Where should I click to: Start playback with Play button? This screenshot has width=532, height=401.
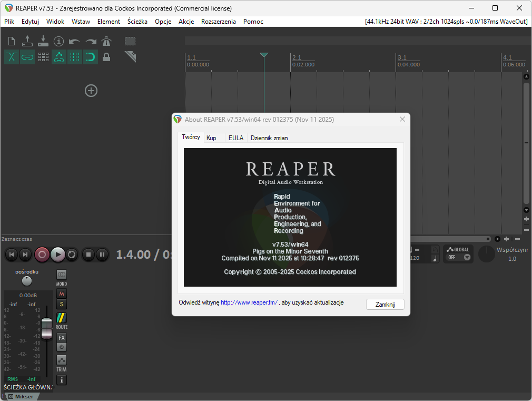coord(58,255)
